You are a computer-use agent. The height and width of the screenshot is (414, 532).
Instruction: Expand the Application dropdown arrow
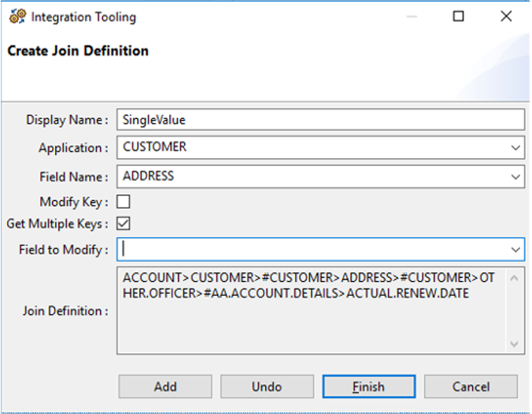coord(515,148)
